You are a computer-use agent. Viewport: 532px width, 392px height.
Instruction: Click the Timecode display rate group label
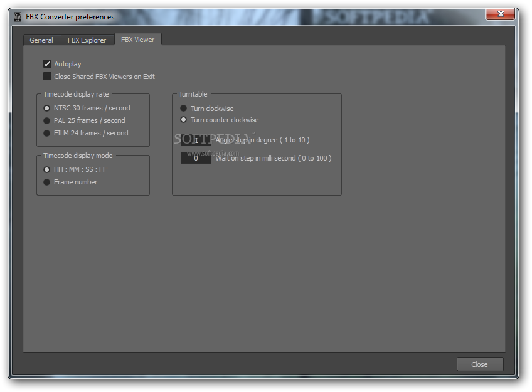click(x=76, y=94)
